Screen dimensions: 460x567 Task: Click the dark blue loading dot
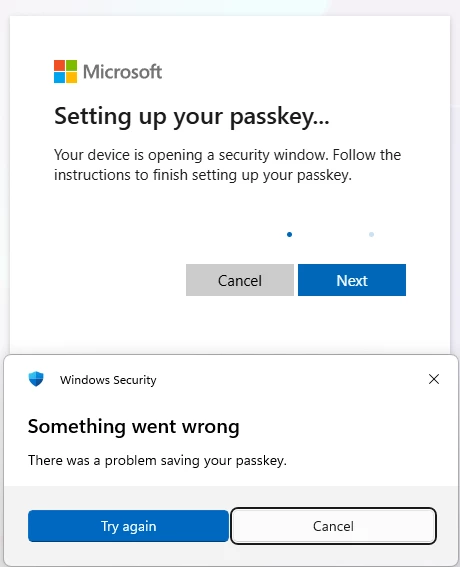[x=289, y=234]
